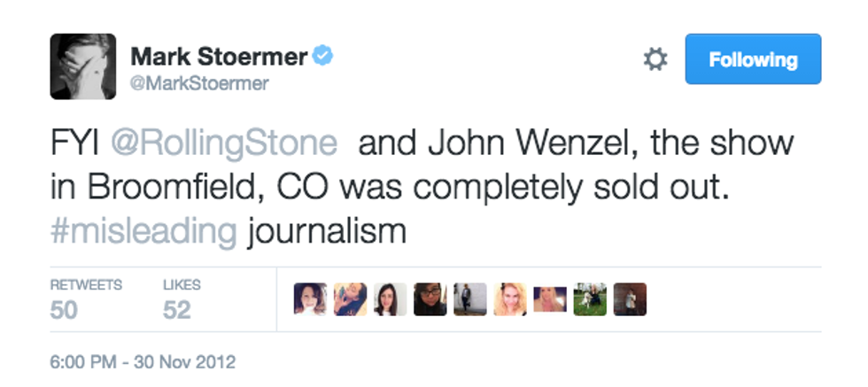Select the avatar of person against white wall
Viewport: 868px width, 387px height.
[x=470, y=299]
